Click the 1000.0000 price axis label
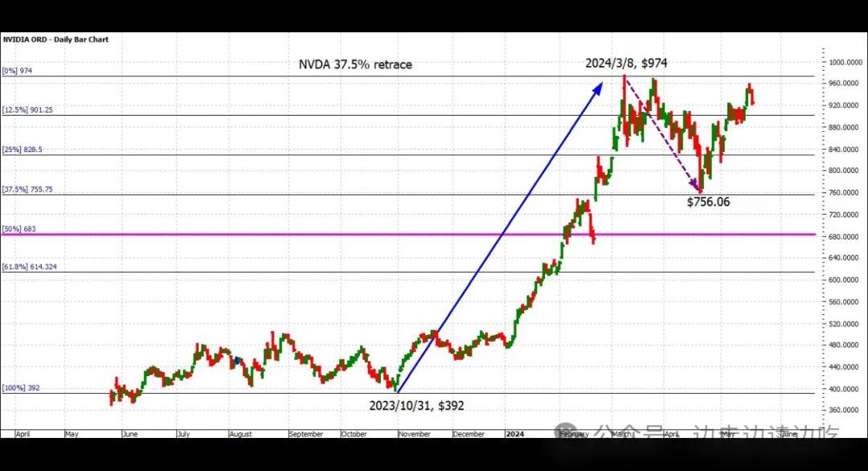 click(x=845, y=63)
